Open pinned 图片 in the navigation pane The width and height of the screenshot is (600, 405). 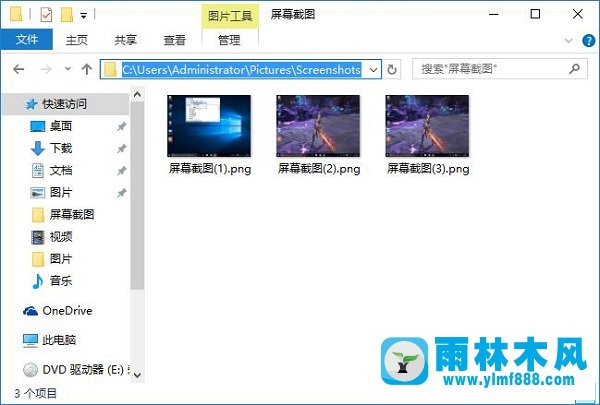(61, 192)
